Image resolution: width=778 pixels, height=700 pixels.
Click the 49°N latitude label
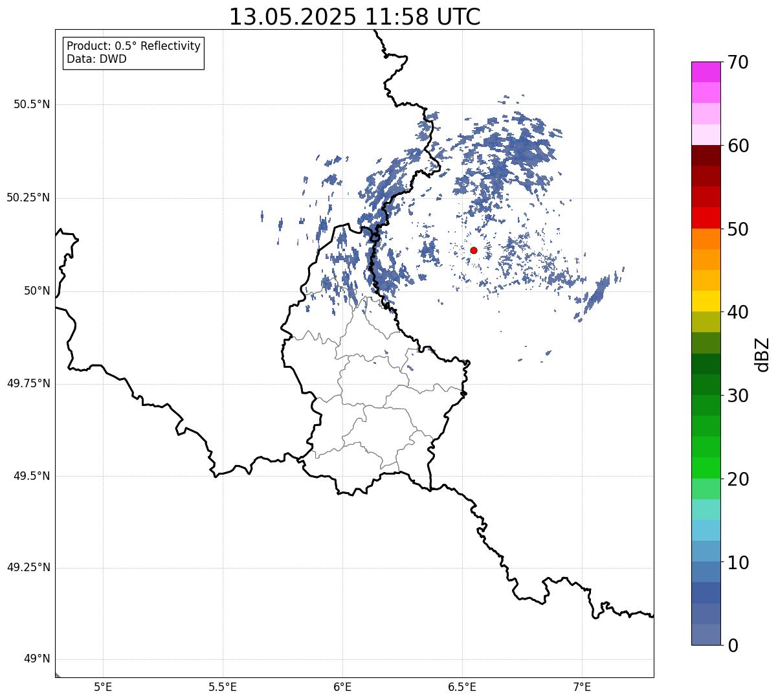click(37, 659)
